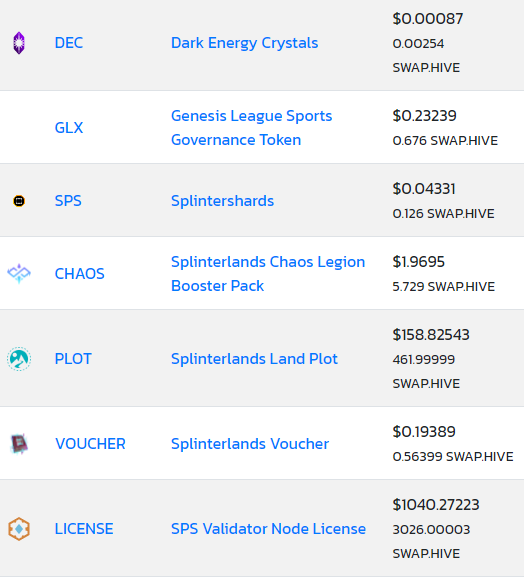524x586 pixels.
Task: Open the PLOT symbol link
Action: click(x=73, y=359)
